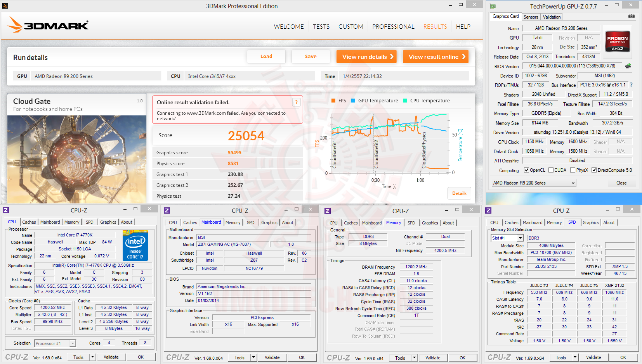Click the 3DMark logo
Viewport: 642px width, 364px height.
coord(48,25)
